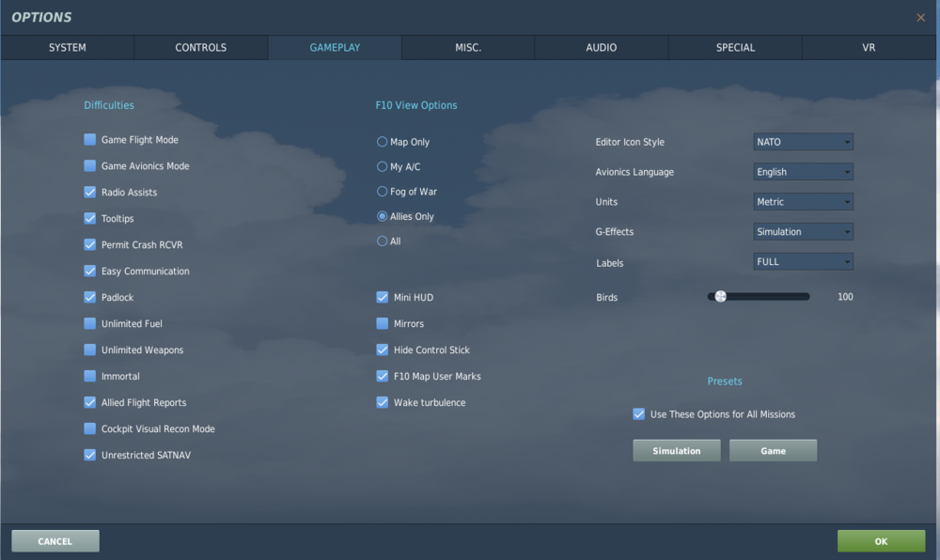Select the Map Only view option
Image resolution: width=940 pixels, height=560 pixels.
pyautogui.click(x=380, y=142)
